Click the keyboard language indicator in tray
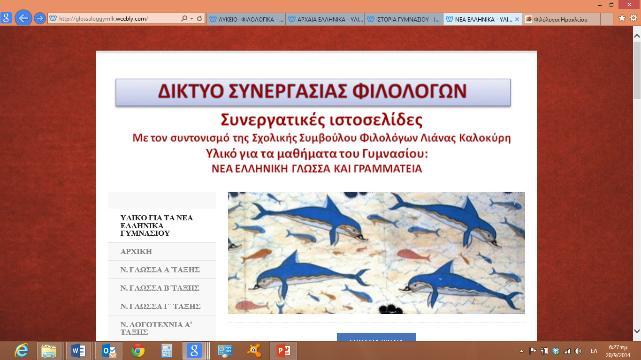Screen dimensions: 641x360 [x=594, y=351]
